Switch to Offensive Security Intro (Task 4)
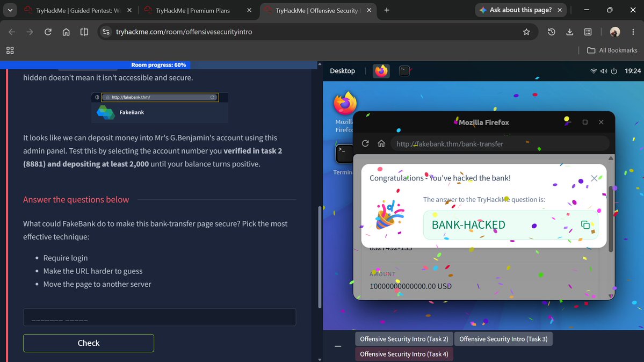 tap(404, 354)
